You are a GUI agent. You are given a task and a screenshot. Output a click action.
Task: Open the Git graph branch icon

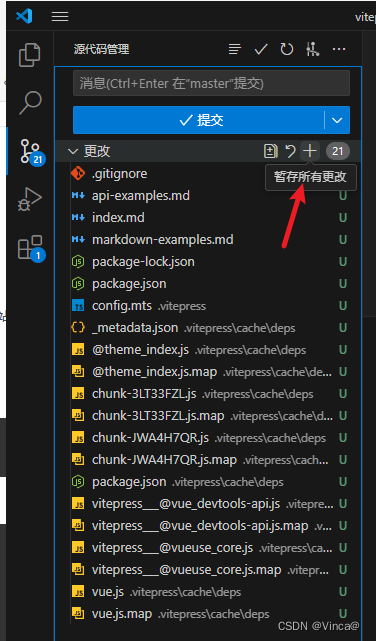pos(313,49)
